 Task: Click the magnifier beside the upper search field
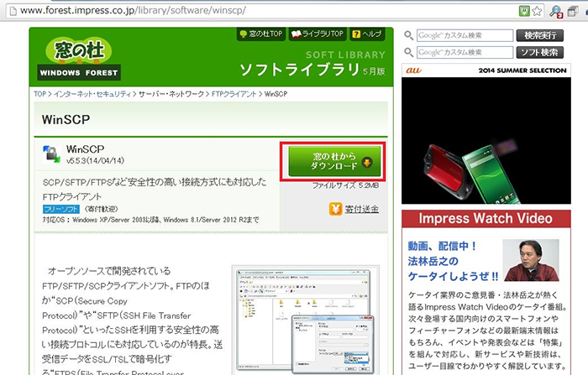coord(408,35)
